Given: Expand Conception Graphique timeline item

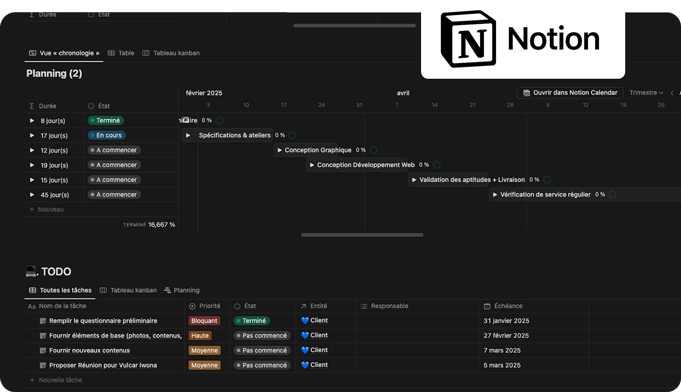Looking at the screenshot, I should 280,150.
